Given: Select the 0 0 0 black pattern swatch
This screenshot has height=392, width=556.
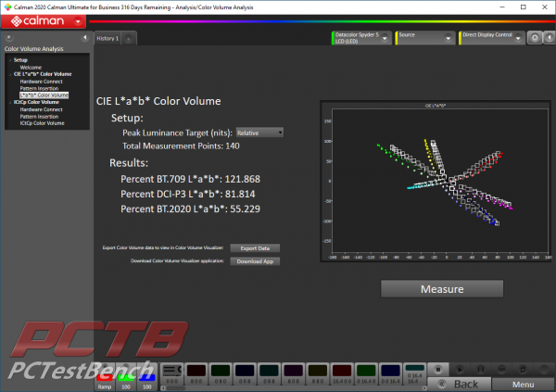Looking at the screenshot, I should [172, 374].
